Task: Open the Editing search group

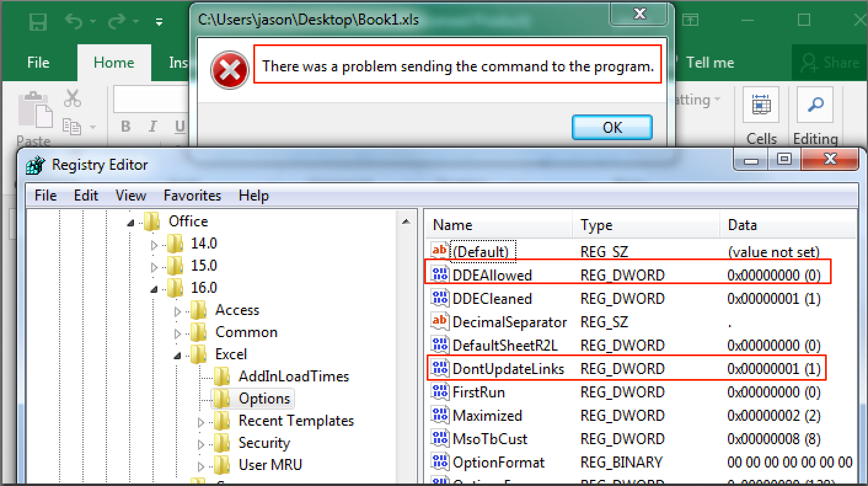Action: click(816, 116)
